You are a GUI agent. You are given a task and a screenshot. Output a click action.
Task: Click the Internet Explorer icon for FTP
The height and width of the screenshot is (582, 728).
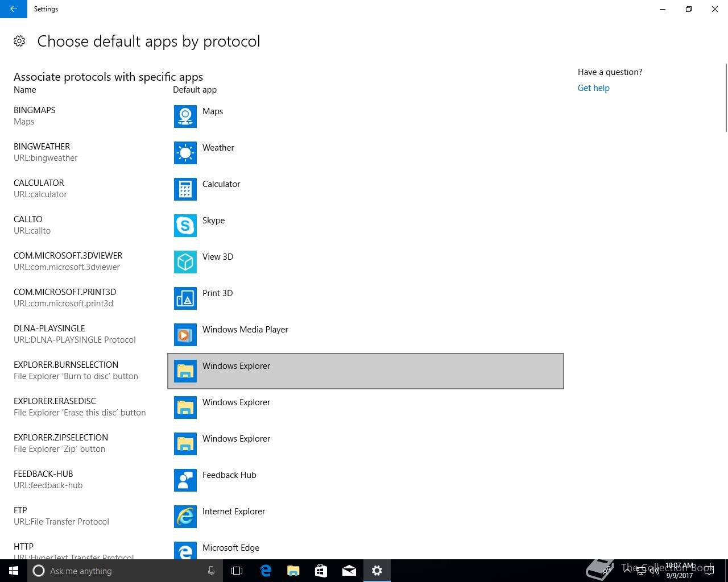[x=185, y=517]
